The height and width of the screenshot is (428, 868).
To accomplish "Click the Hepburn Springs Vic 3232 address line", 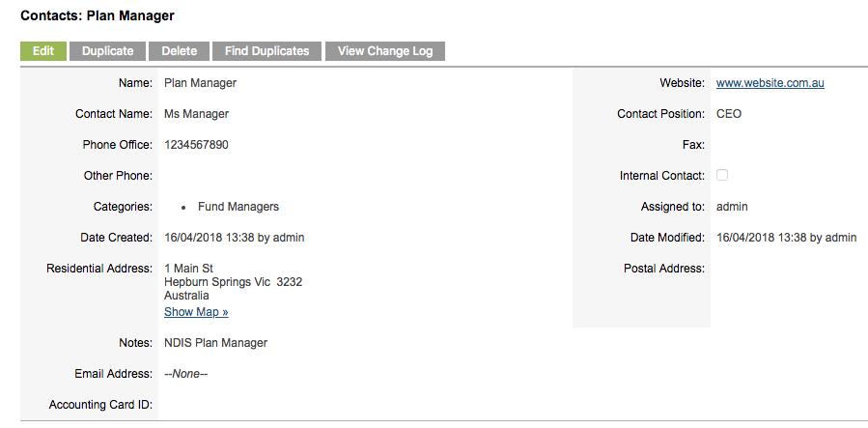I will (x=233, y=282).
